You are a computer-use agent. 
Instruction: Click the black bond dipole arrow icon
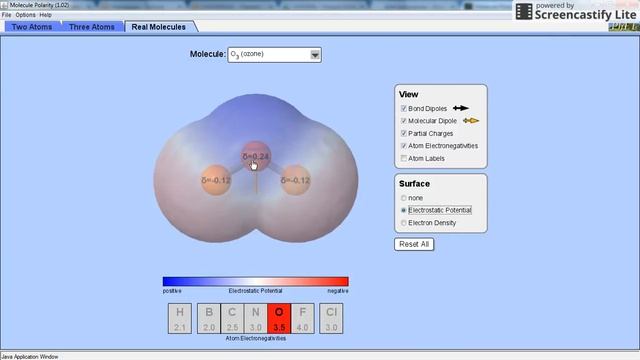tap(461, 108)
